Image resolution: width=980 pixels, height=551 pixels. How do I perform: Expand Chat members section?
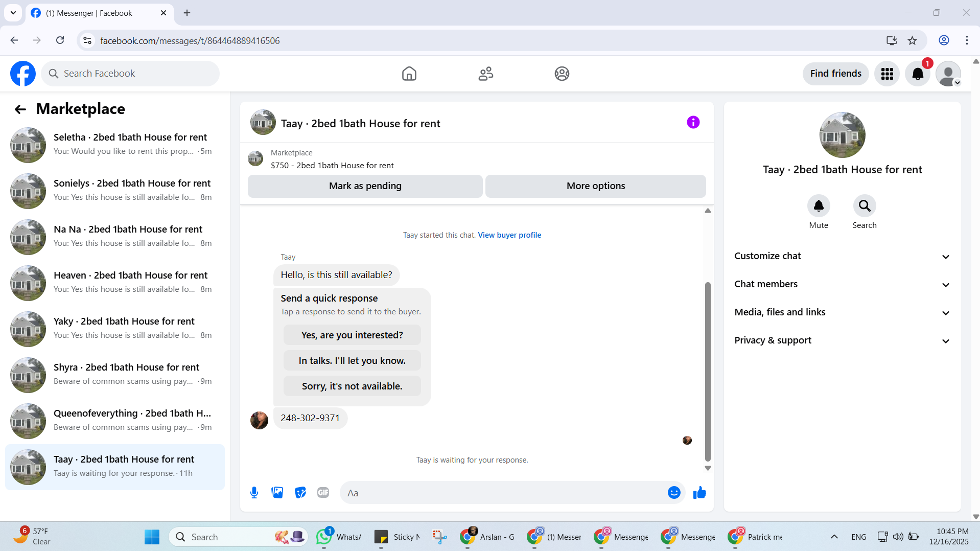[842, 284]
